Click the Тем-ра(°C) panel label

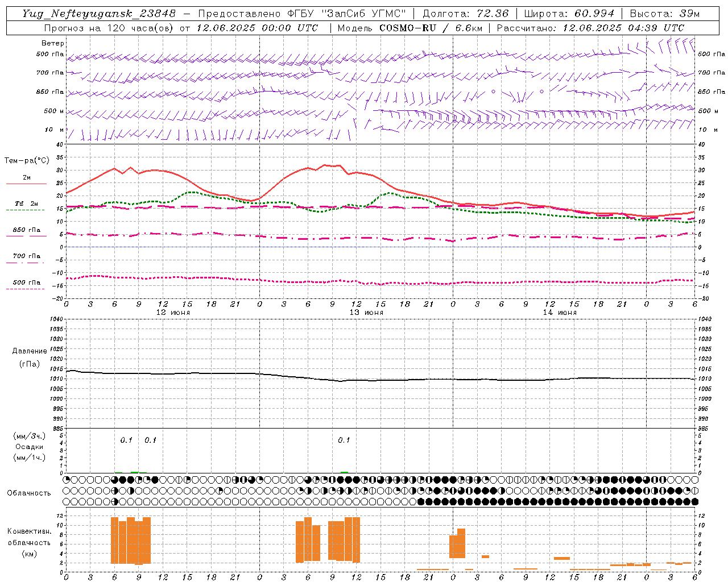click(27, 161)
